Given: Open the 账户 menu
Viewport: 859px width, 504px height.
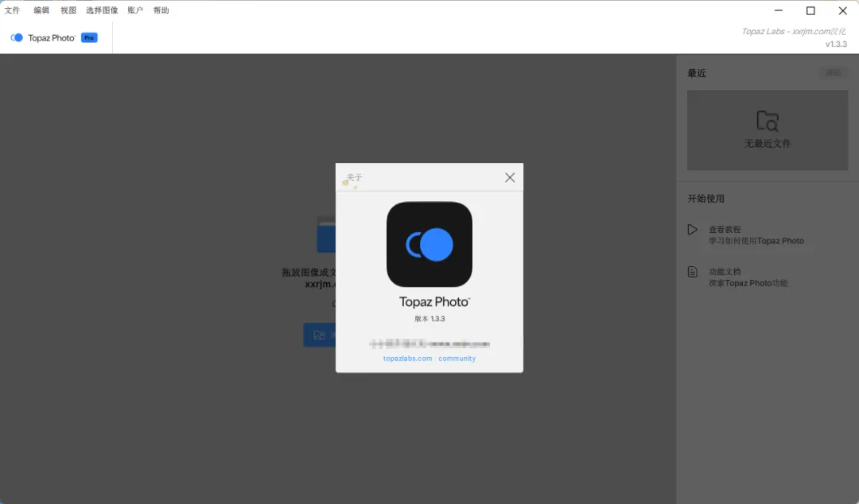Looking at the screenshot, I should point(135,10).
